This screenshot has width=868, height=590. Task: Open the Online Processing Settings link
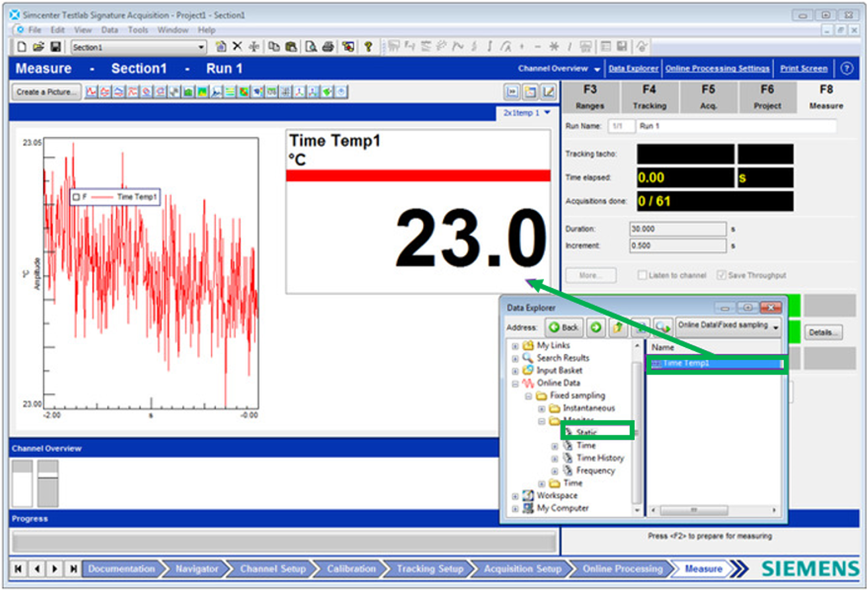[x=717, y=69]
